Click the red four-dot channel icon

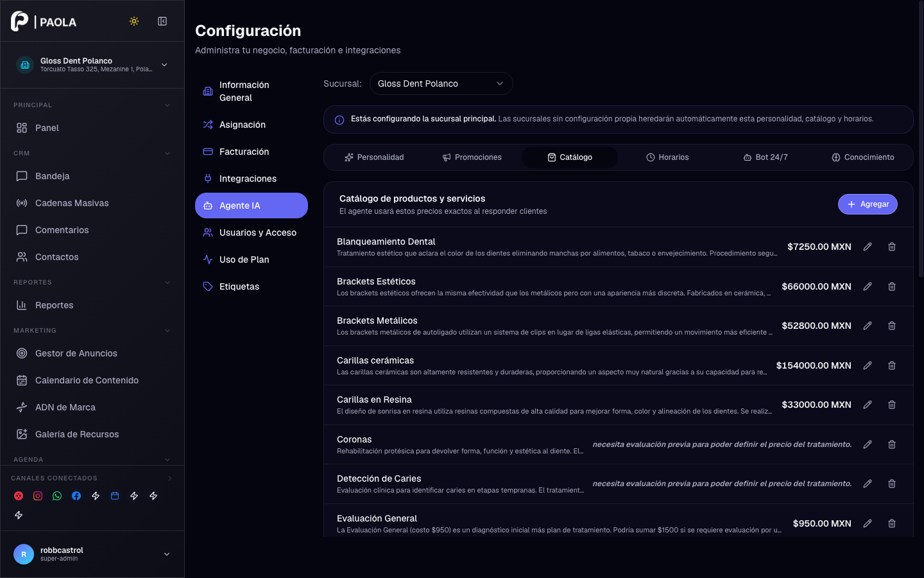point(19,496)
